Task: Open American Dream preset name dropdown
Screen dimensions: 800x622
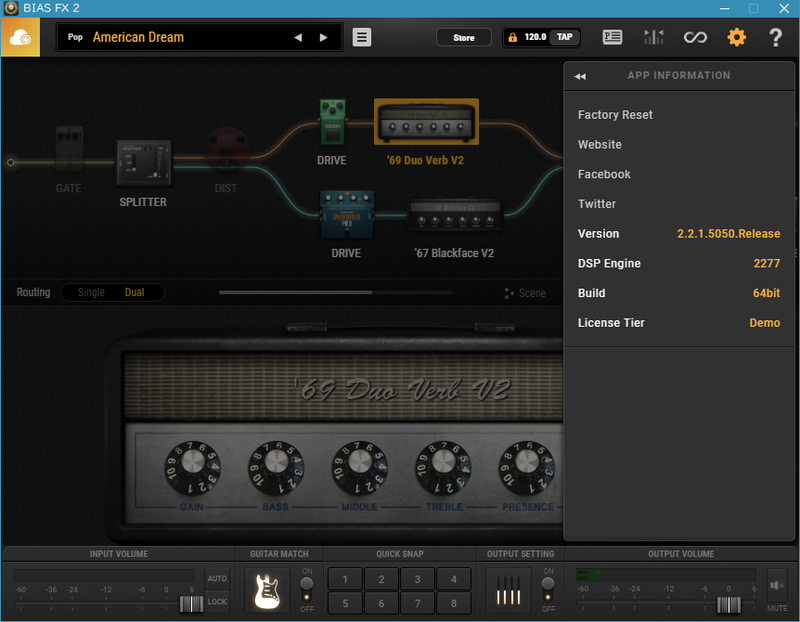Action: [x=138, y=37]
